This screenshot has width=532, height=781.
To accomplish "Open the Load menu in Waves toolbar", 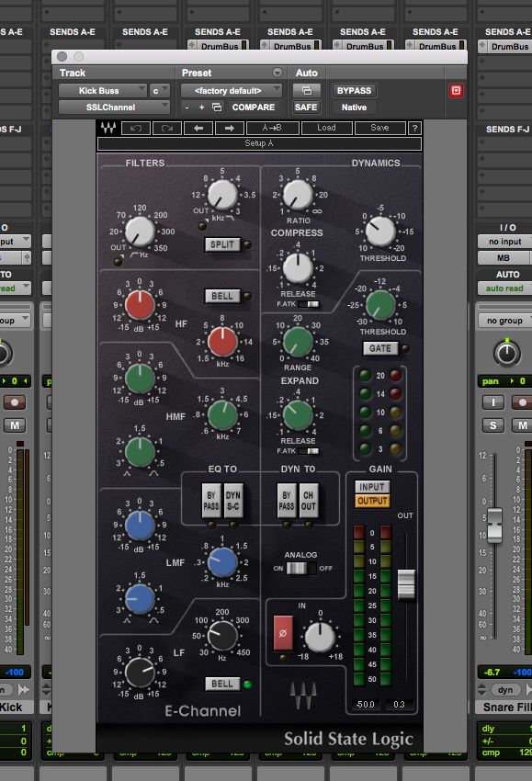I will click(x=326, y=128).
